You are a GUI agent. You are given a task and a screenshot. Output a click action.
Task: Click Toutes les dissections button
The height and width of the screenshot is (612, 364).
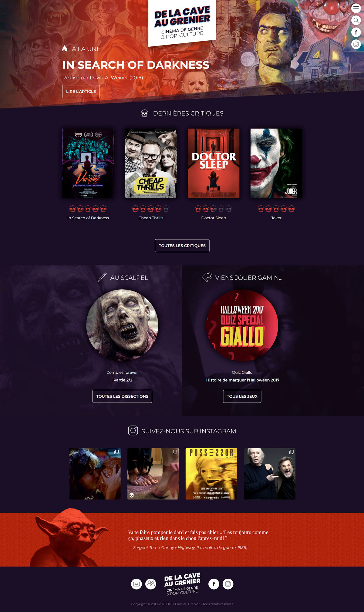tap(122, 396)
